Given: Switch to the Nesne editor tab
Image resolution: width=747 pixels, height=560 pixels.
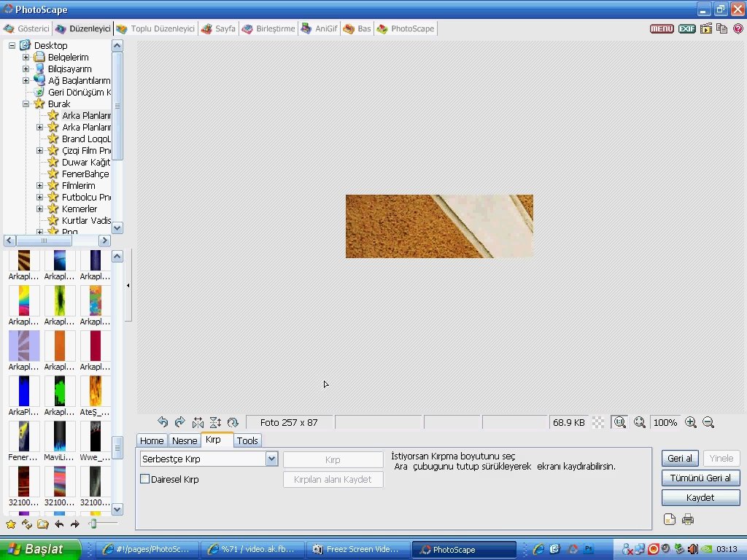Looking at the screenshot, I should (x=185, y=440).
